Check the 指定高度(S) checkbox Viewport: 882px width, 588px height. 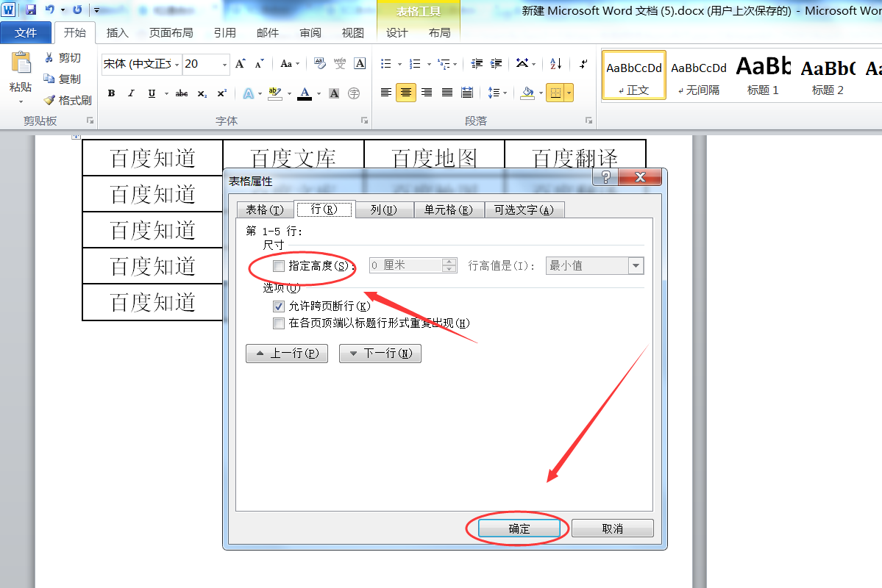pyautogui.click(x=279, y=266)
